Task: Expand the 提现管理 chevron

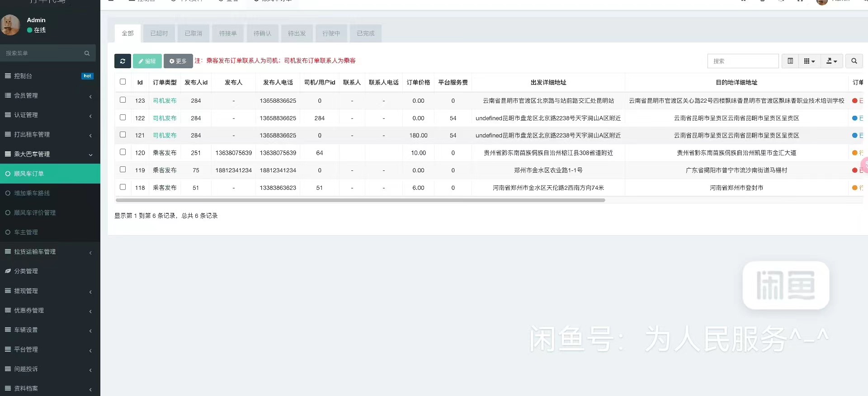Action: coord(90,292)
